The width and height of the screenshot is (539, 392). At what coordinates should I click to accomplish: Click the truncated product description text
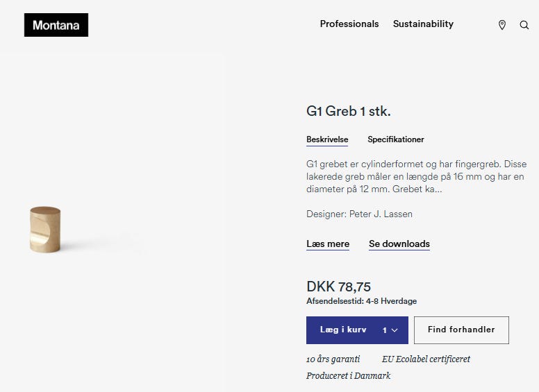pyautogui.click(x=416, y=176)
